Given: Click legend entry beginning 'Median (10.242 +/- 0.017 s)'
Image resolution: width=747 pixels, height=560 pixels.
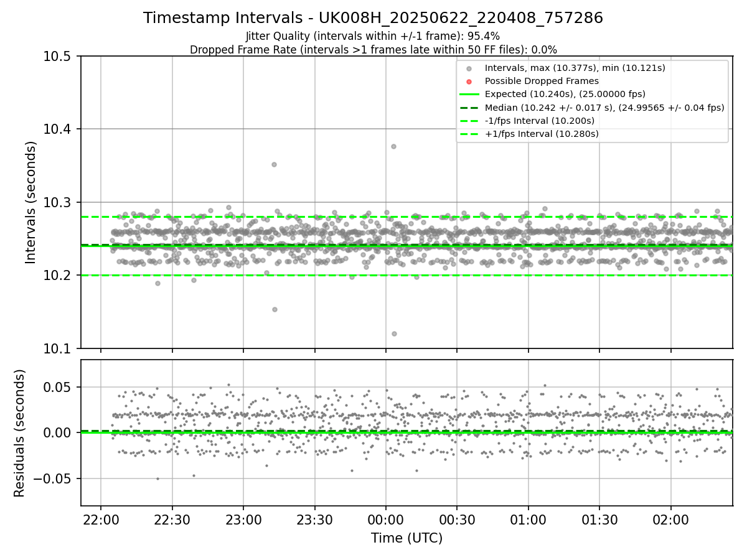Looking at the screenshot, I should pyautogui.click(x=604, y=108).
